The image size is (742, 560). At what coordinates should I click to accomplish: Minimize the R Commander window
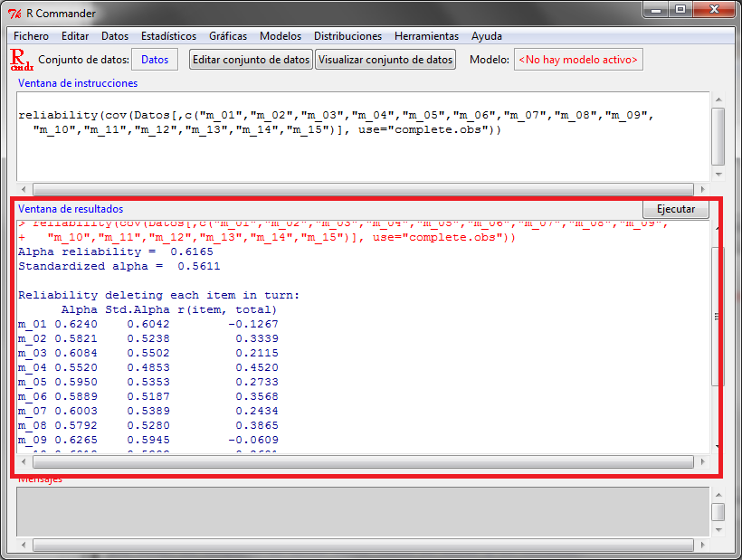coord(656,10)
